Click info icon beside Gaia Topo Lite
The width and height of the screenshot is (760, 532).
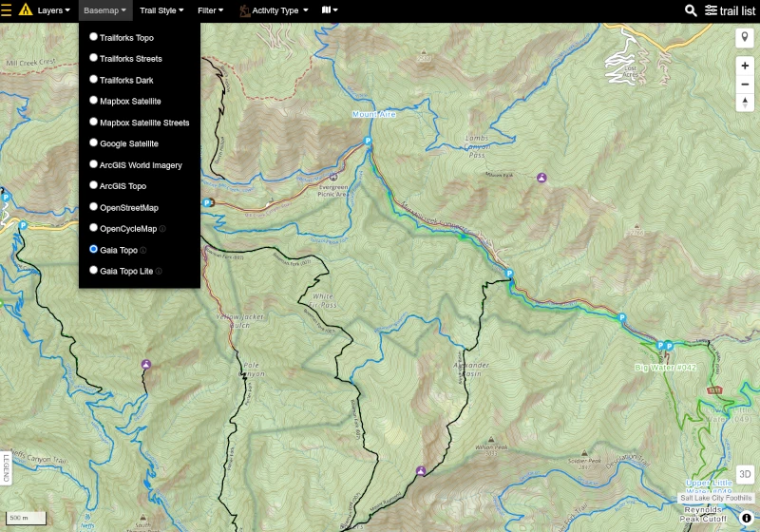(x=159, y=272)
